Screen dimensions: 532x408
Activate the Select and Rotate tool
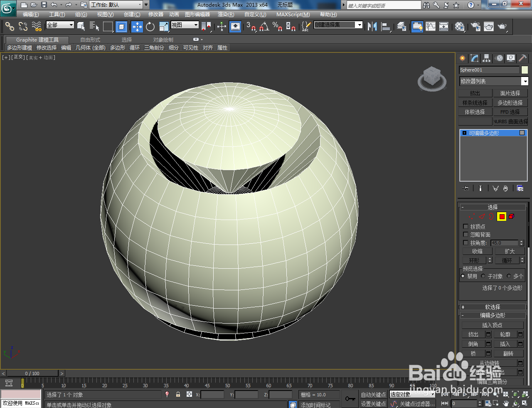tap(150, 27)
